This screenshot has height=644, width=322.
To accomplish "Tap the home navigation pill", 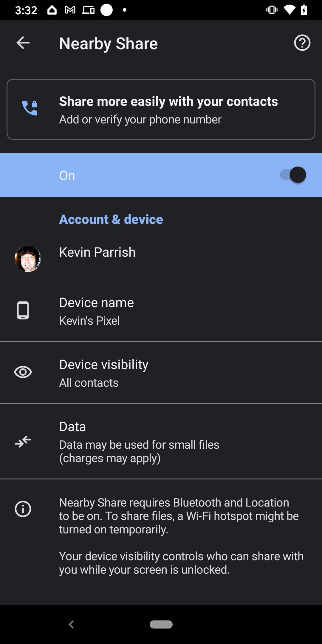I will pyautogui.click(x=161, y=624).
